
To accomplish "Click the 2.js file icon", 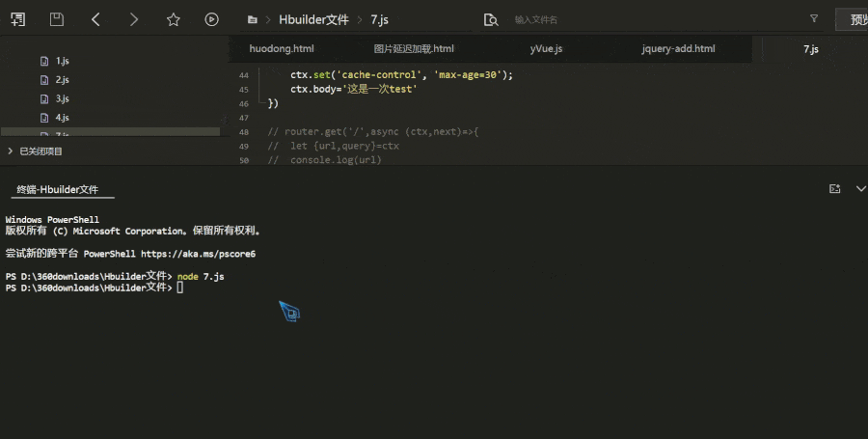I will point(44,80).
